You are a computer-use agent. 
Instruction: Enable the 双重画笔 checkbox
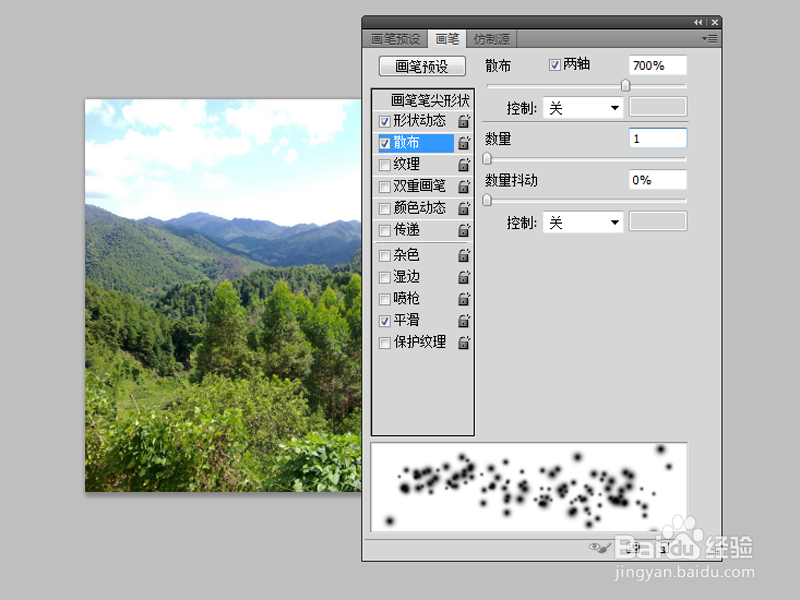point(385,187)
